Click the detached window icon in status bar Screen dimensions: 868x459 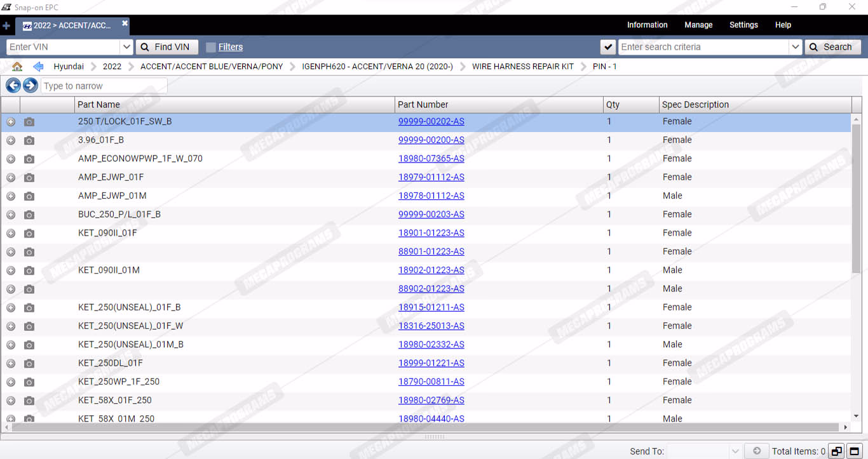pyautogui.click(x=837, y=451)
